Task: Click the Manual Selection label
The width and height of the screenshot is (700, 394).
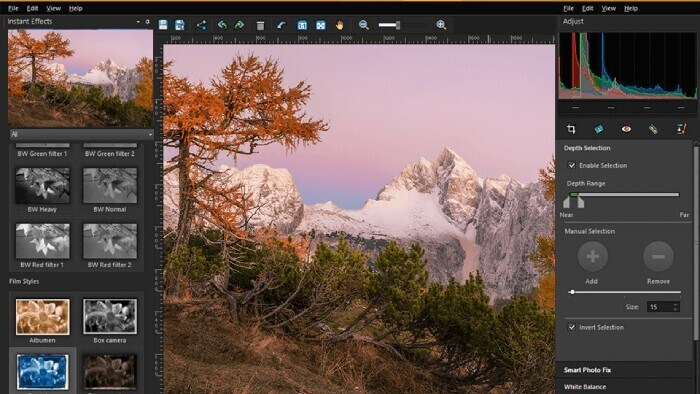Action: coord(589,231)
